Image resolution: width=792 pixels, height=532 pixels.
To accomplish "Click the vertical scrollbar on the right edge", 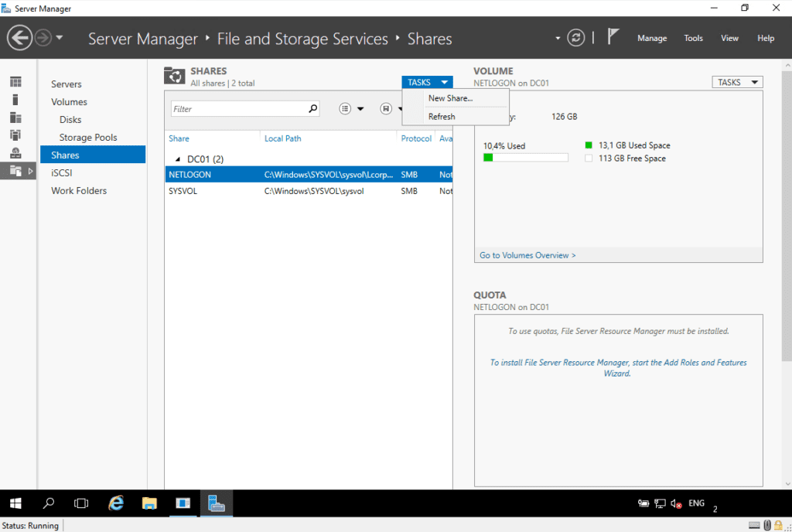I will coord(787,216).
